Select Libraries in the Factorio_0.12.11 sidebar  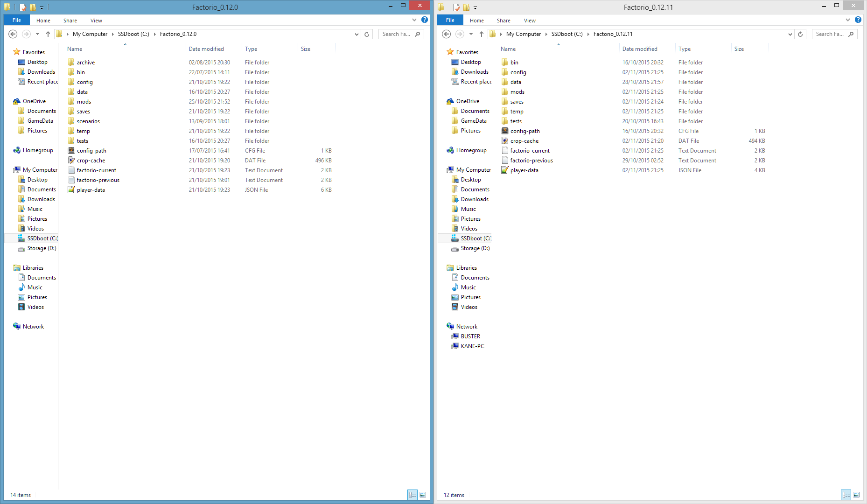click(x=466, y=268)
